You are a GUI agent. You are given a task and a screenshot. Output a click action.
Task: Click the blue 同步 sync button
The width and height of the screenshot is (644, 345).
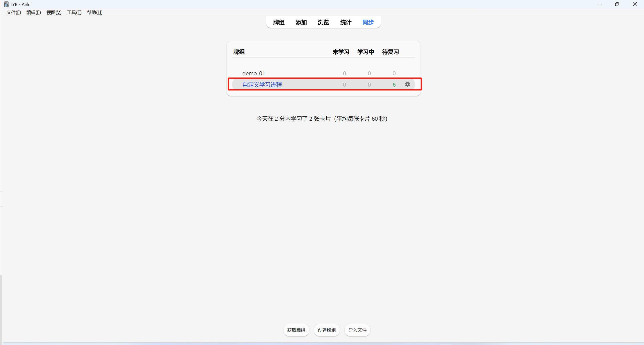click(368, 22)
